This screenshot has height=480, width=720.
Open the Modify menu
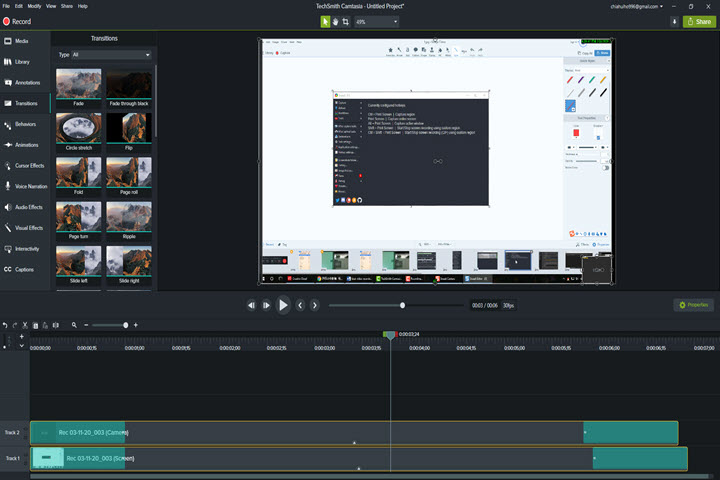tap(35, 6)
